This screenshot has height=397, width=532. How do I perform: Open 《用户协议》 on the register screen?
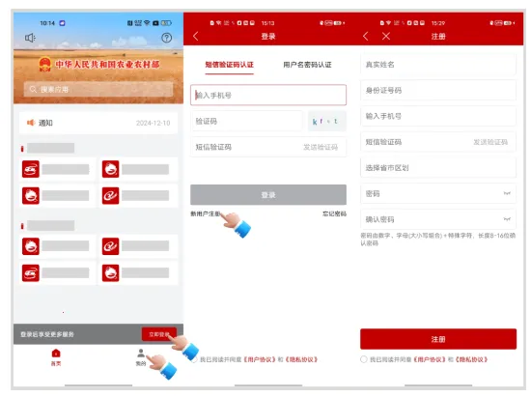430,359
